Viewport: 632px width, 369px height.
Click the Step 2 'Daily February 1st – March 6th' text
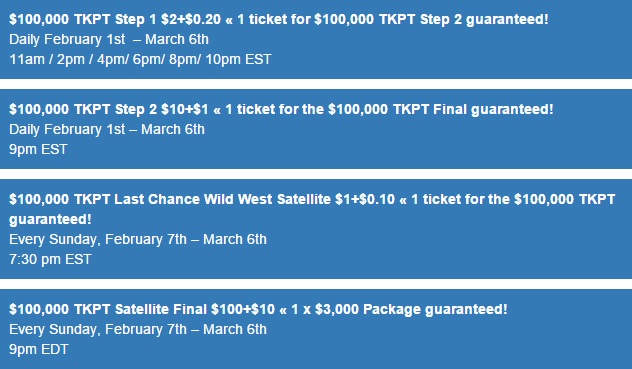coord(107,129)
